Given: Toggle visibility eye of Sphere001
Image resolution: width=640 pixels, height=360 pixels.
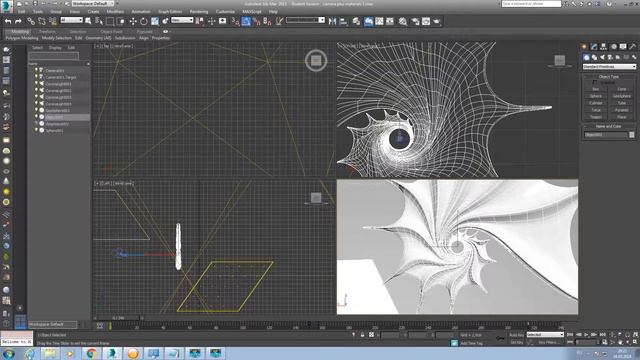Looking at the screenshot, I should click(36, 130).
